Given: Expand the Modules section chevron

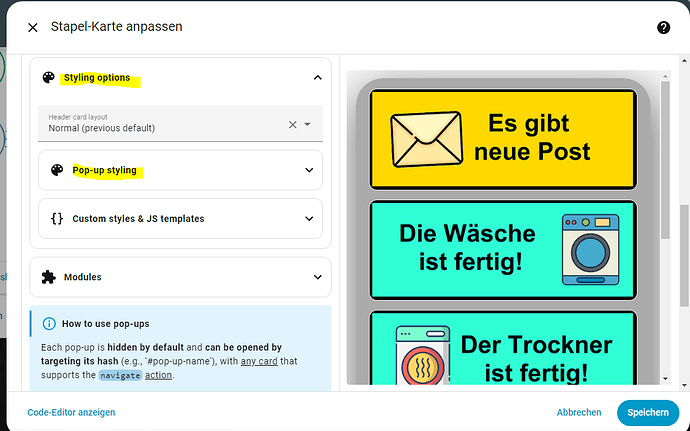Looking at the screenshot, I should tap(317, 277).
